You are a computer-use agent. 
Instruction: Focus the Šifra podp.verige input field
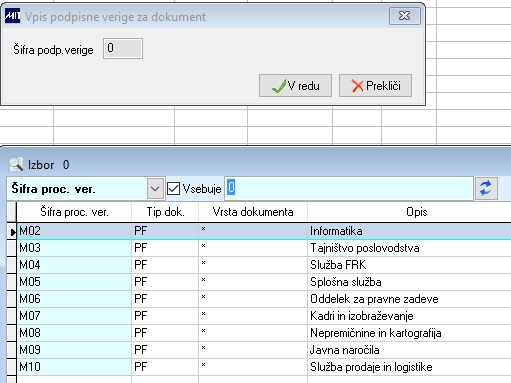tap(123, 49)
